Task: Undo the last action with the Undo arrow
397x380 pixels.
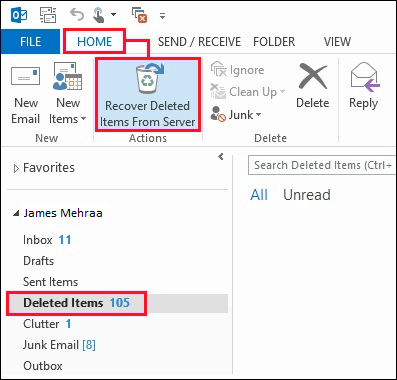Action: [77, 14]
